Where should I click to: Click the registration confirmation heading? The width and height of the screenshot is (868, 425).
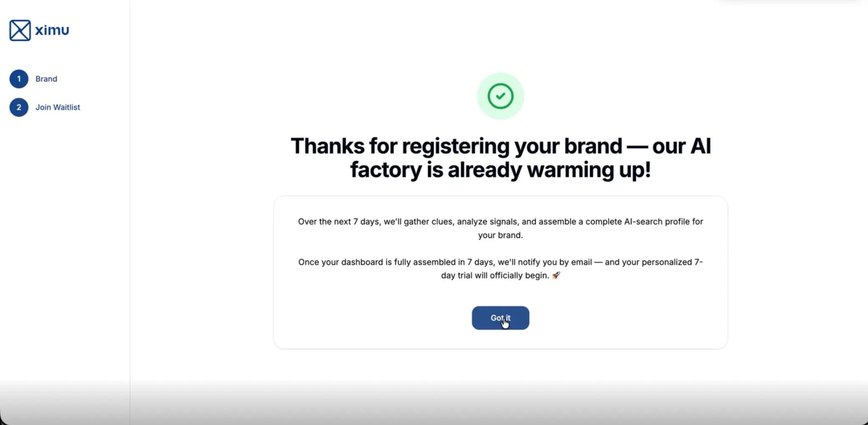500,158
